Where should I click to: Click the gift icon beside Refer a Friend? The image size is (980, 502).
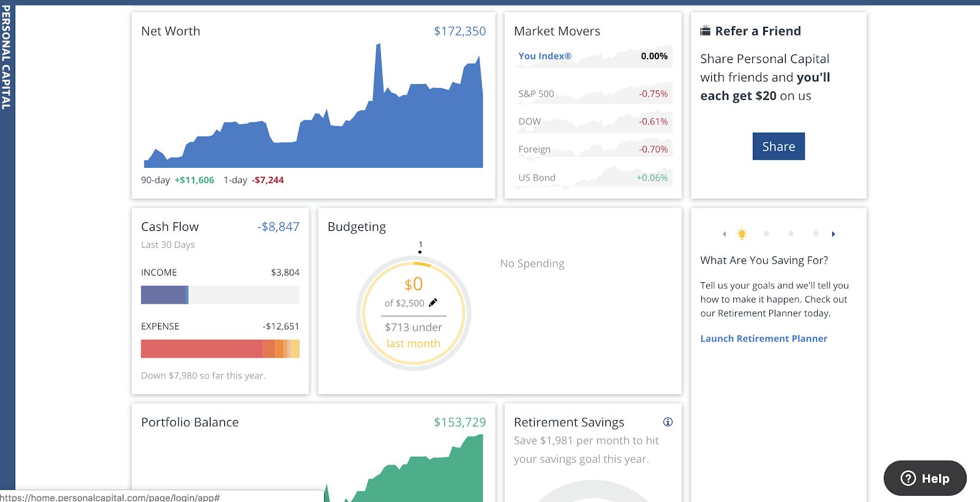706,31
